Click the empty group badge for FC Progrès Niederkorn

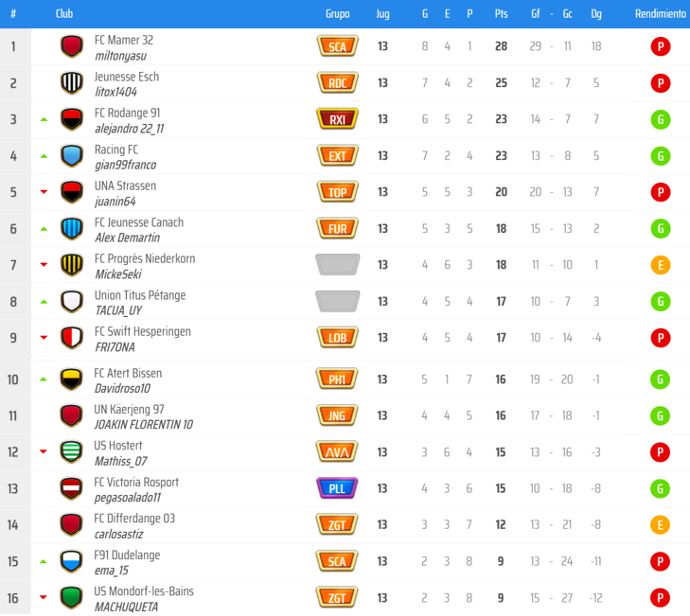click(x=337, y=264)
